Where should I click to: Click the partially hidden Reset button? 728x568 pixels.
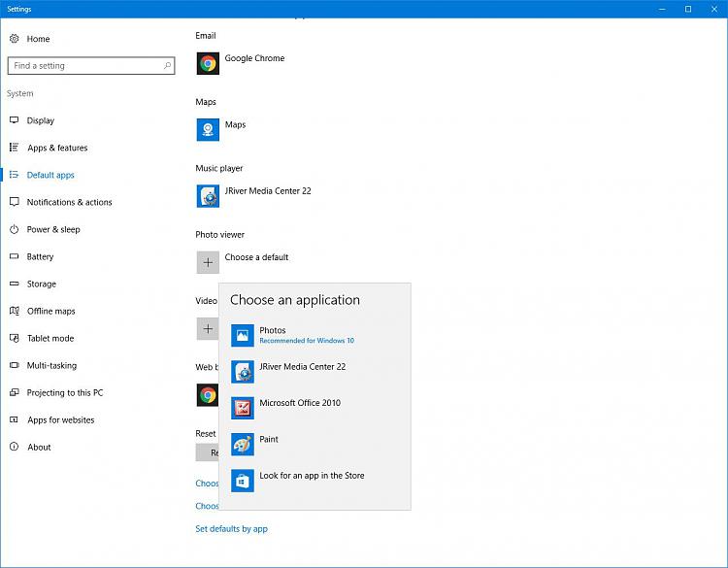pos(207,452)
